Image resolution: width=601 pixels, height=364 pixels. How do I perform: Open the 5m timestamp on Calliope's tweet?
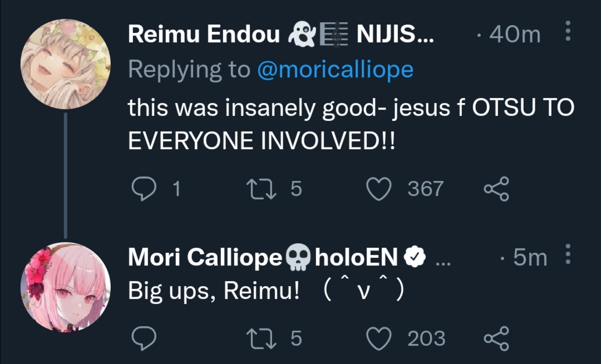[529, 257]
